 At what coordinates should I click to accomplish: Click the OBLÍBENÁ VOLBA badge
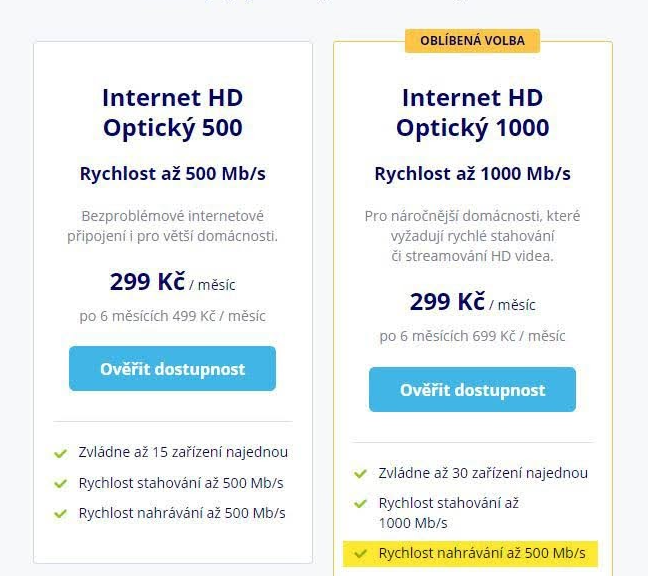pos(472,41)
